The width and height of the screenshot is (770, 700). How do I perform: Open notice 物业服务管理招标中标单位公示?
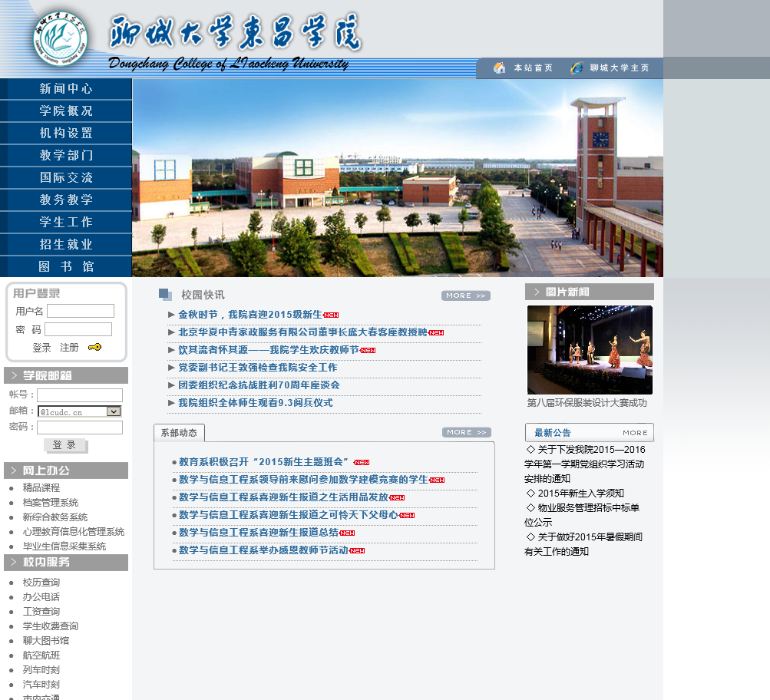click(x=583, y=515)
